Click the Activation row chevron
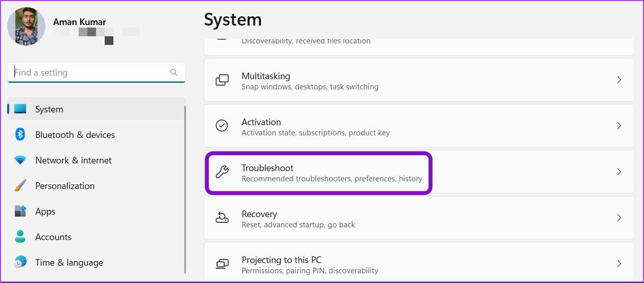Image resolution: width=644 pixels, height=283 pixels. point(619,126)
